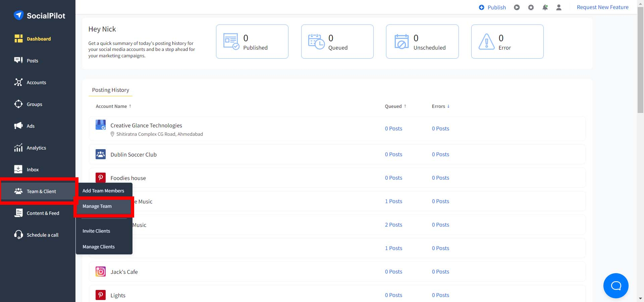
Task: Go to Posts in the sidebar
Action: pyautogui.click(x=33, y=61)
